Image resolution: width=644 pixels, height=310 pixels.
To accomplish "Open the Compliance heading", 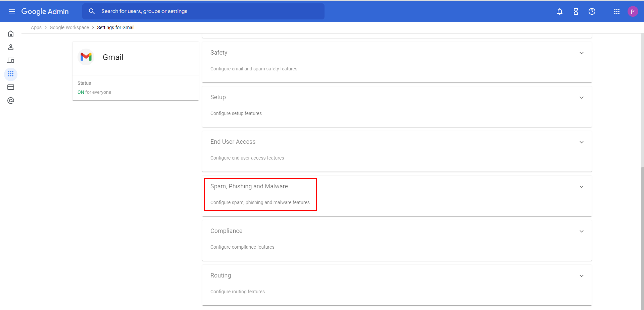I will pyautogui.click(x=226, y=231).
